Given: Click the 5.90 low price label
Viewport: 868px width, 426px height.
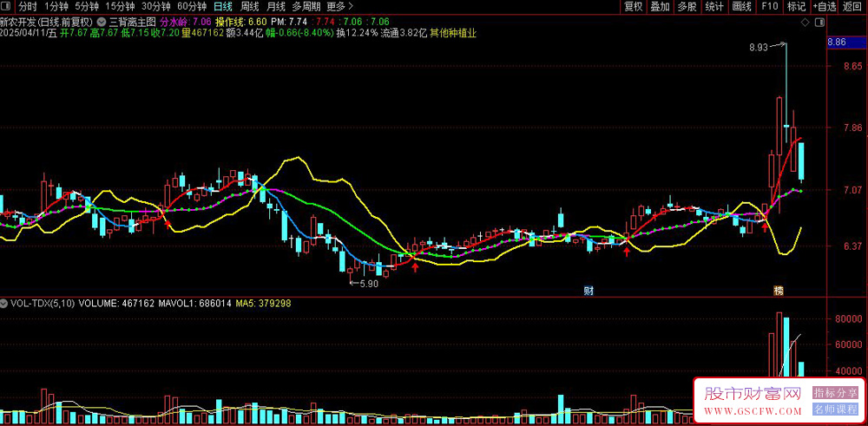Looking at the screenshot, I should [x=369, y=283].
